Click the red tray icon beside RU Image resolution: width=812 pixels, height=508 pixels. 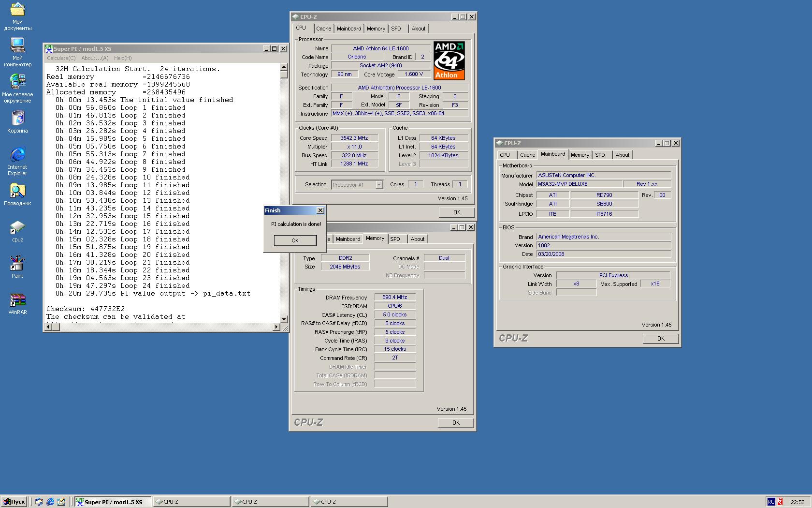pyautogui.click(x=780, y=502)
